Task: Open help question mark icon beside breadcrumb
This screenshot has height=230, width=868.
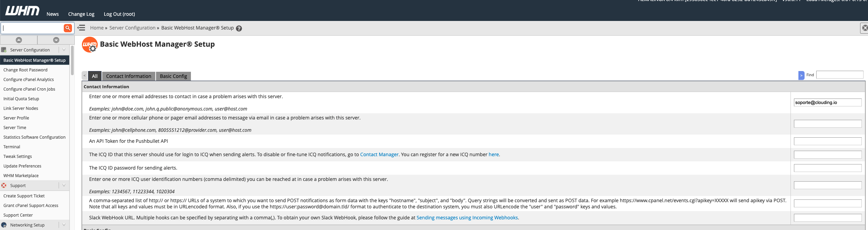Action: 239,28
